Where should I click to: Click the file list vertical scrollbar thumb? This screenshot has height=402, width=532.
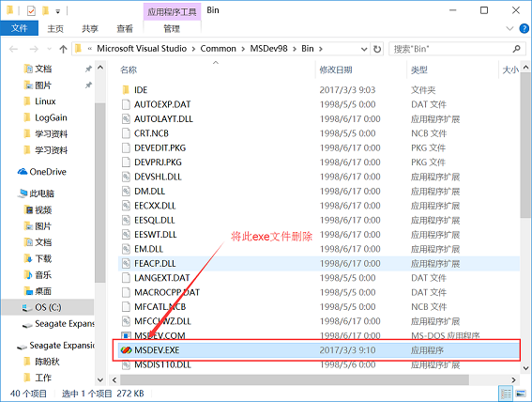click(x=525, y=145)
